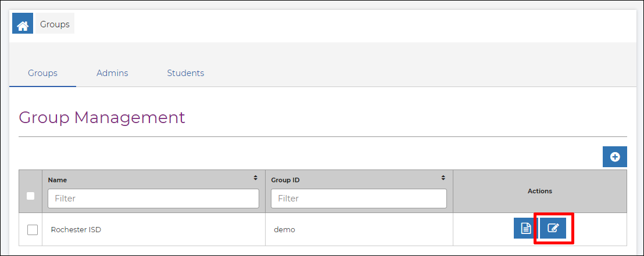This screenshot has width=644, height=256.
Task: Focus the Group ID filter field
Action: tap(359, 199)
